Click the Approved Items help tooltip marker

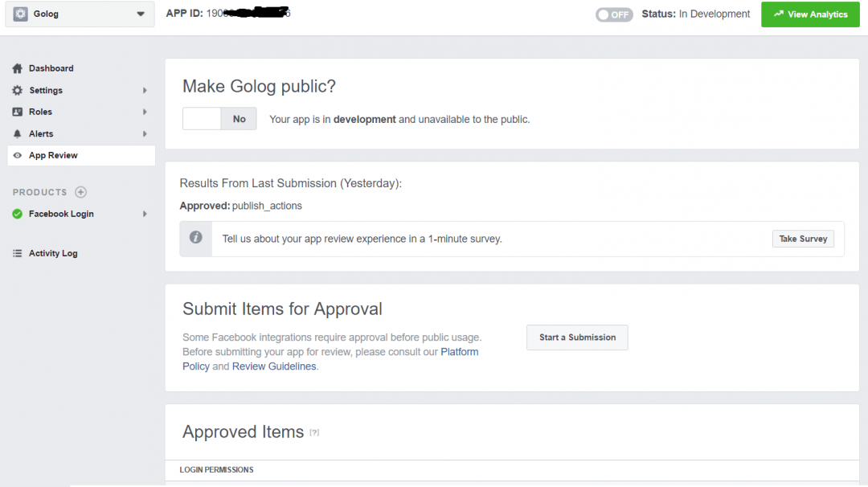tap(314, 432)
